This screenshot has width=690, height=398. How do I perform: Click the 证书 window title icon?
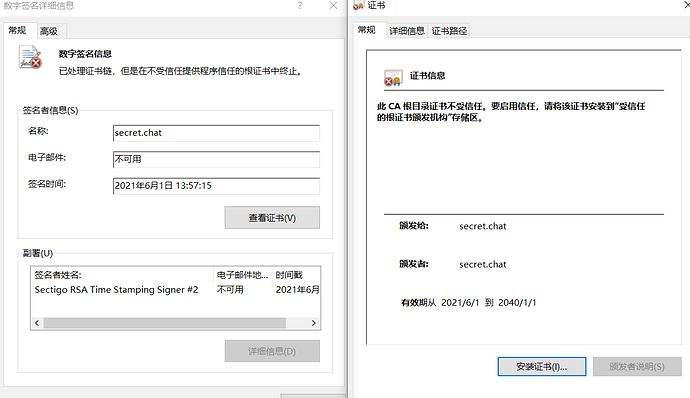(x=359, y=5)
